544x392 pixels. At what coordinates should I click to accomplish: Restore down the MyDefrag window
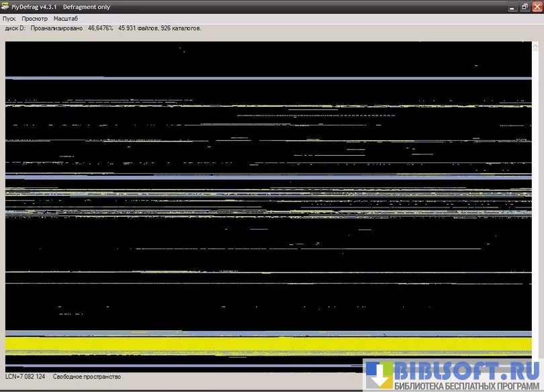525,7
